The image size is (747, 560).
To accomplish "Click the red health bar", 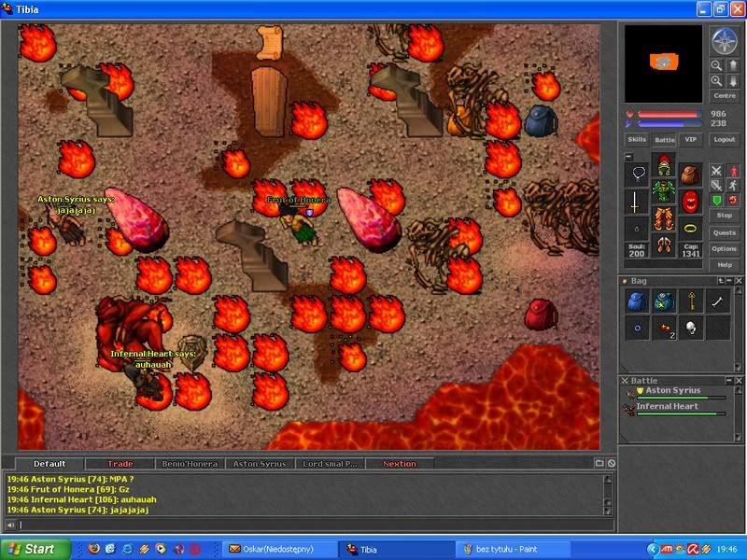I will (x=669, y=114).
